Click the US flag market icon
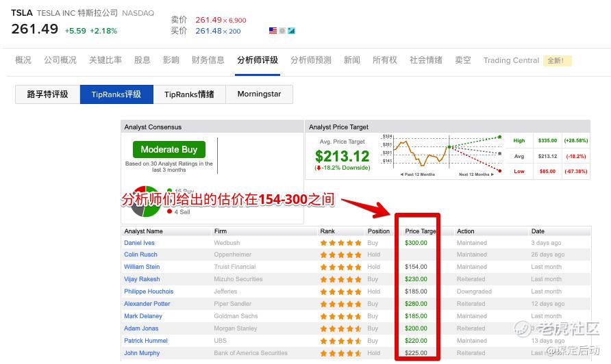Image resolution: width=611 pixels, height=364 pixels. tap(273, 30)
